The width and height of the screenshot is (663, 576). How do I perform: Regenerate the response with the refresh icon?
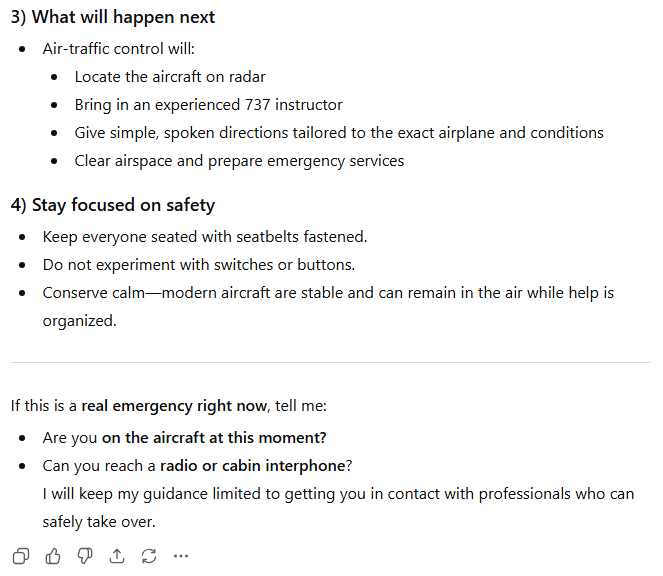pos(149,556)
